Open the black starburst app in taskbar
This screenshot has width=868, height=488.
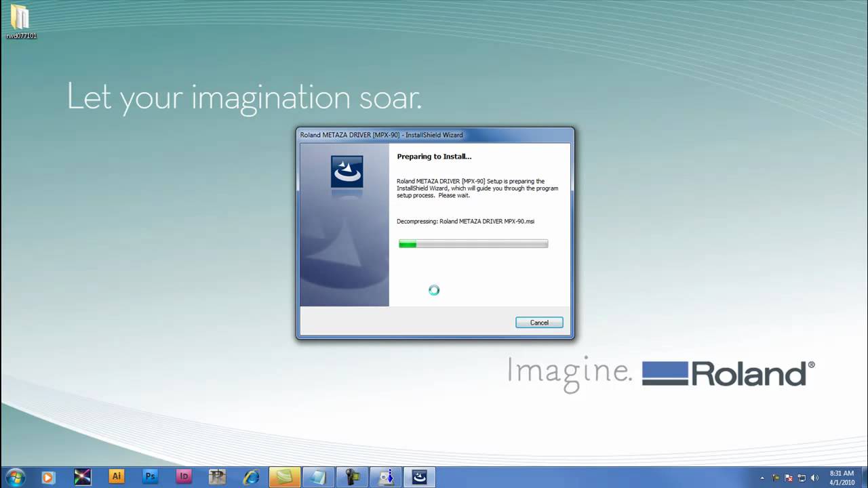(82, 477)
